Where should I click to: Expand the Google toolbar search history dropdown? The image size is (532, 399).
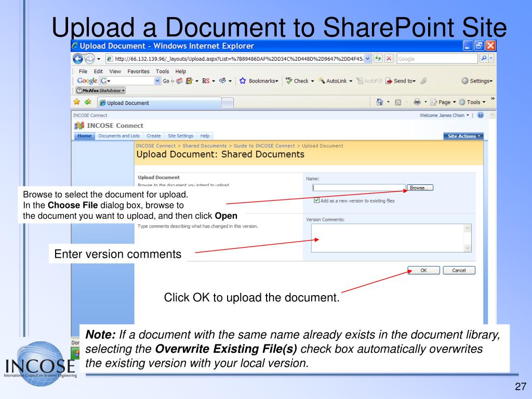click(157, 81)
